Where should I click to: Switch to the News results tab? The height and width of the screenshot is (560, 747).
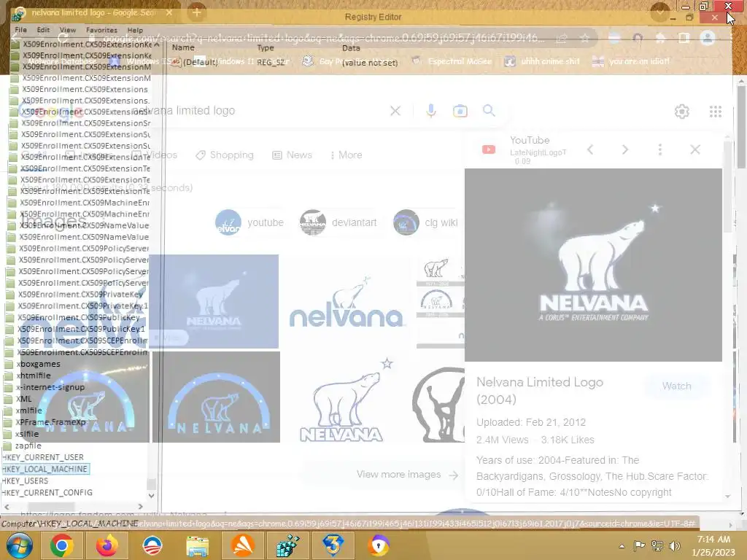(292, 155)
